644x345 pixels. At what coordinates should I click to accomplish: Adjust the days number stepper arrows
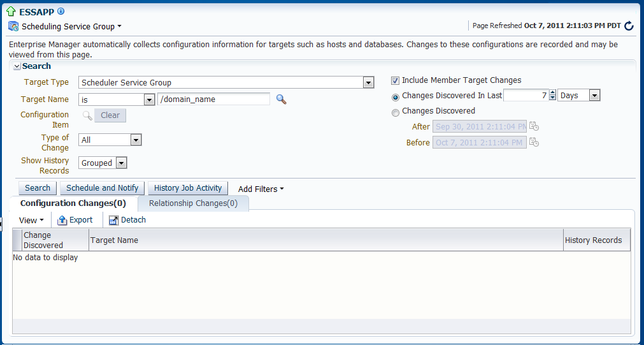coord(553,96)
